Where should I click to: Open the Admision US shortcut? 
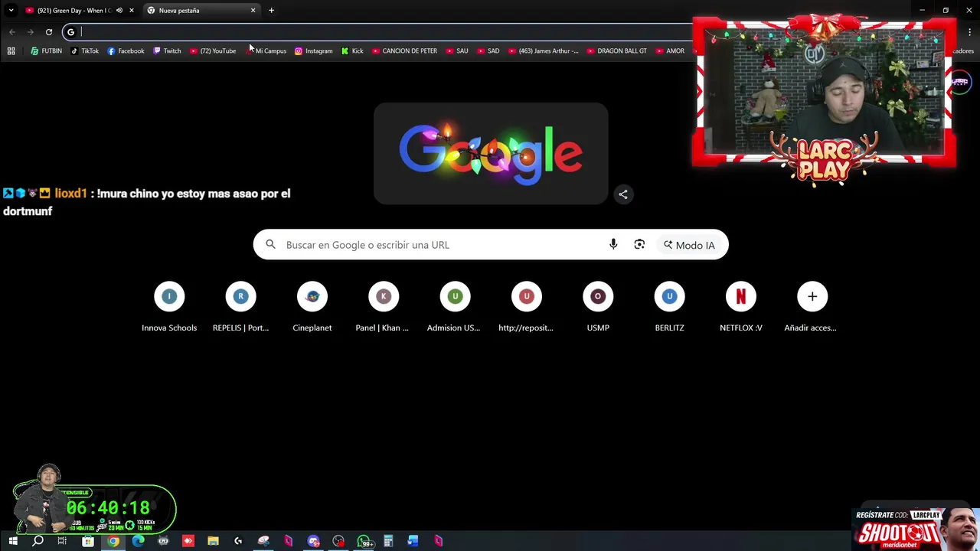[455, 307]
